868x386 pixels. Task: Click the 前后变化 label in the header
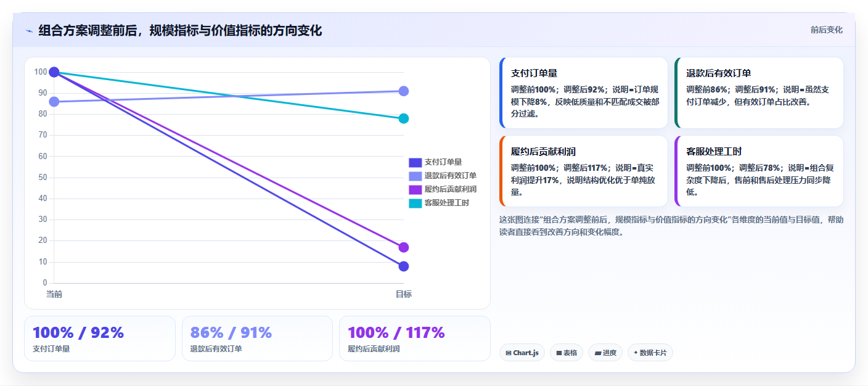pos(826,30)
